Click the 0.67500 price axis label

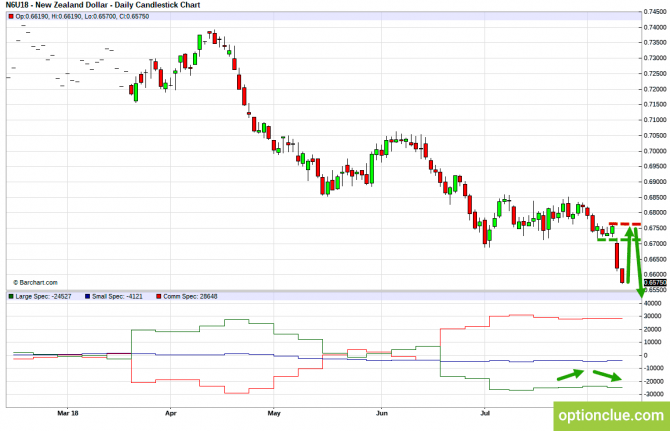655,229
